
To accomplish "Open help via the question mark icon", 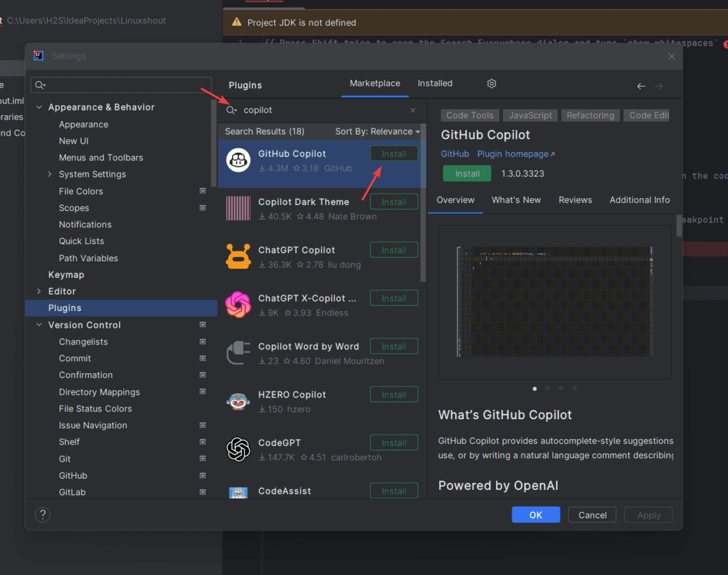I will tap(42, 514).
